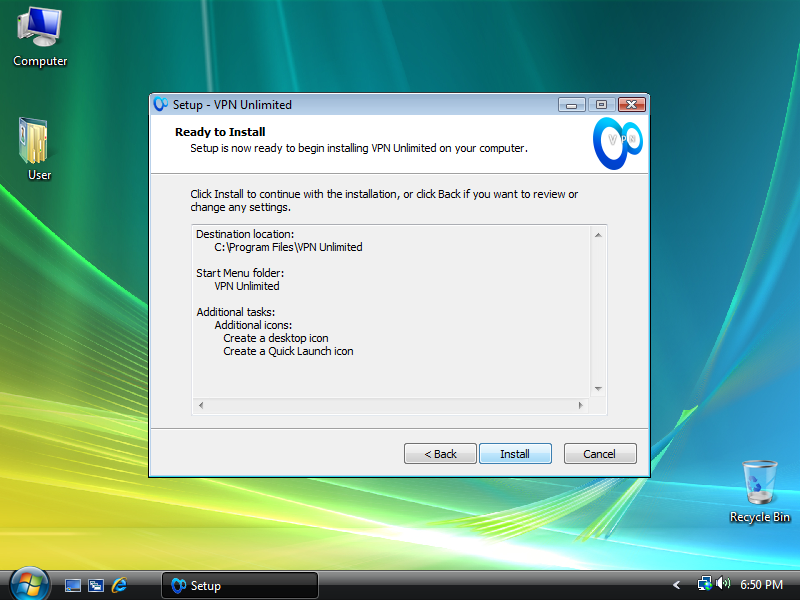800x600 pixels.
Task: Open the Windows Start orb
Action: tap(29, 584)
